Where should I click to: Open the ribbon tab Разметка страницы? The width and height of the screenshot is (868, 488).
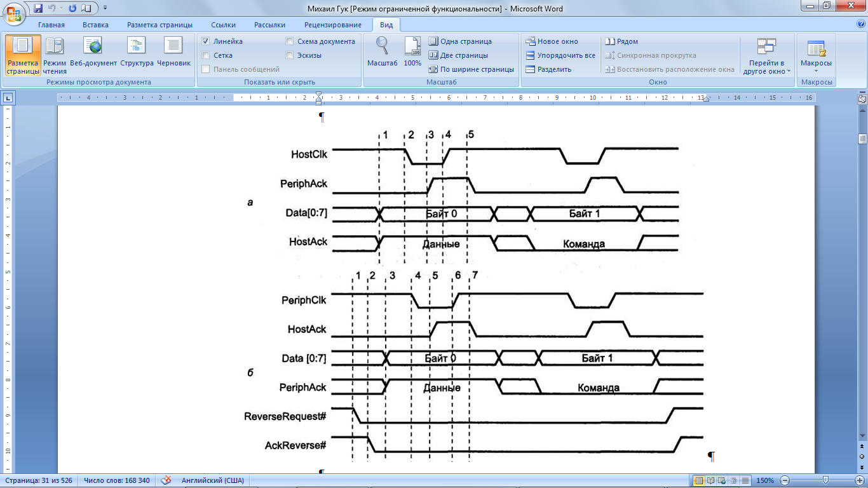pyautogui.click(x=159, y=25)
